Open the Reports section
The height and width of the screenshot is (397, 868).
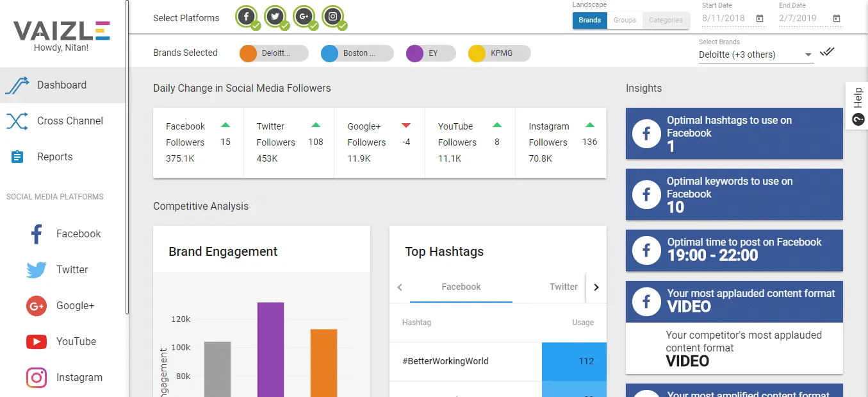click(x=54, y=157)
